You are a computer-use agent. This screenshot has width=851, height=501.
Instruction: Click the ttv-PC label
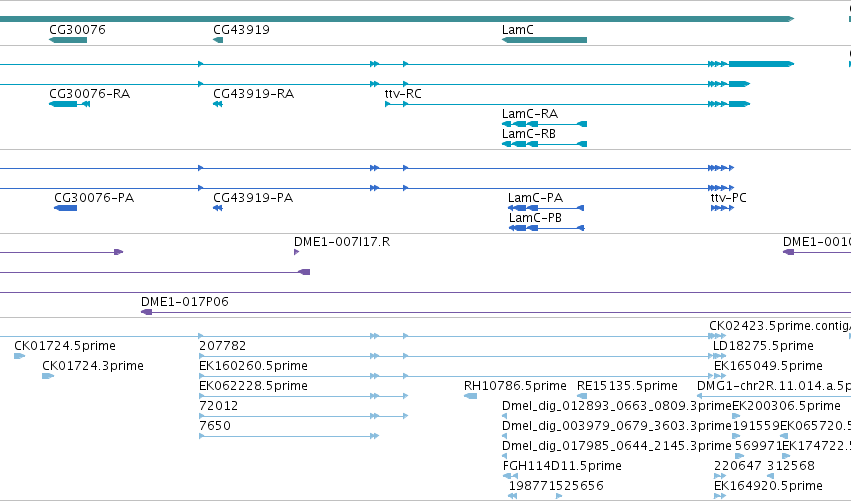point(728,198)
